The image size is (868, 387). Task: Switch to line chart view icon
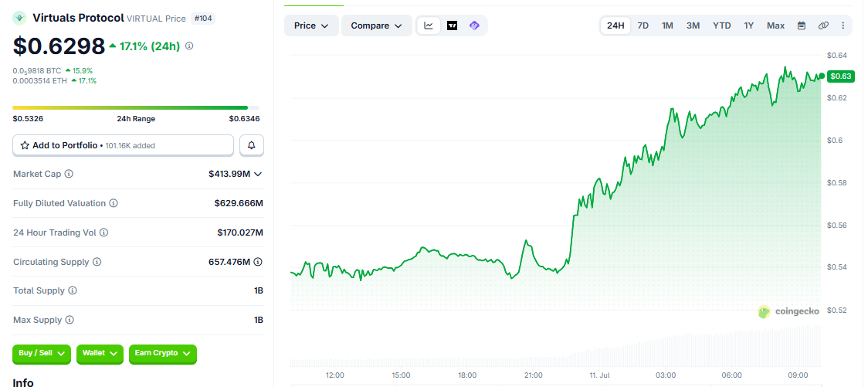tap(429, 25)
